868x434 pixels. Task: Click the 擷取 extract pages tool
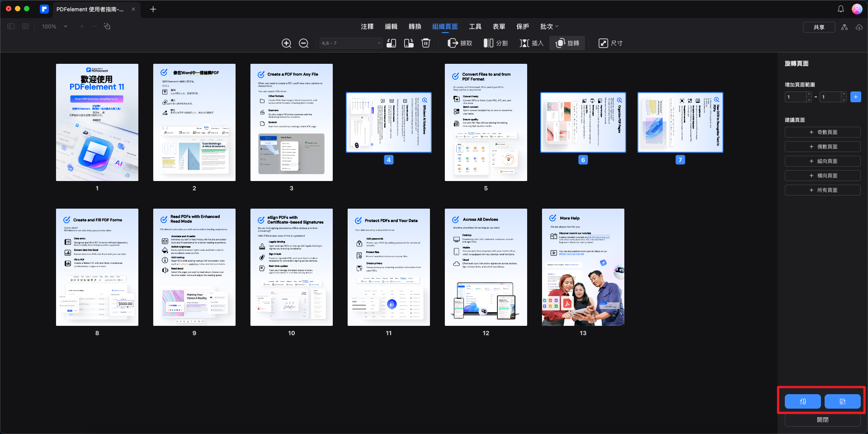pos(460,43)
